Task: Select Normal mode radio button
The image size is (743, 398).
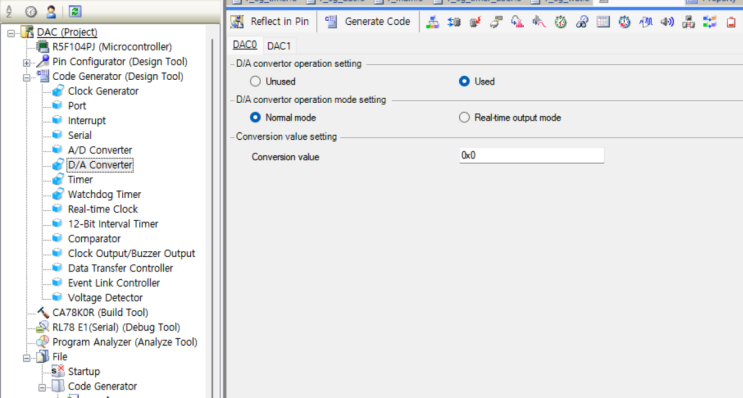Action: click(x=255, y=118)
